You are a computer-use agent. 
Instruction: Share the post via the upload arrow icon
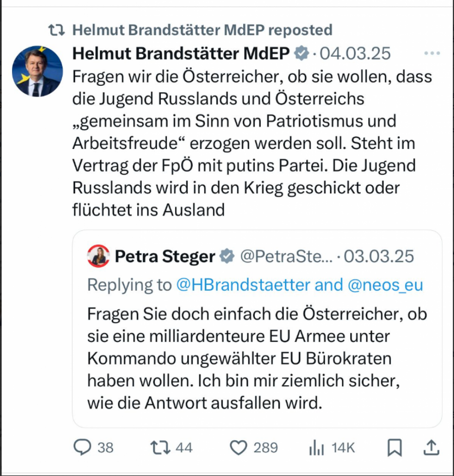(432, 447)
